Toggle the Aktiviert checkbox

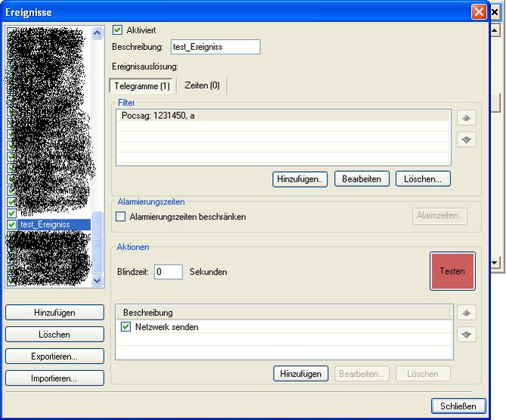click(117, 30)
